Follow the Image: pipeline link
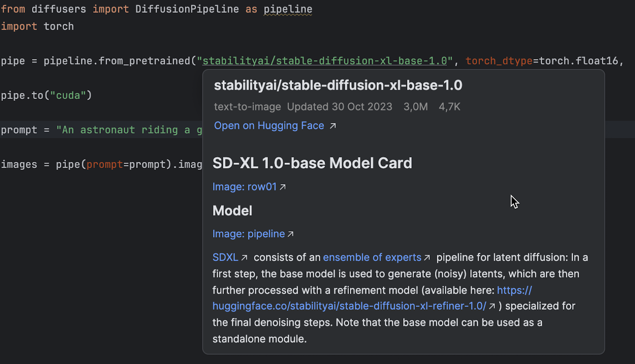The image size is (635, 364). pos(248,234)
